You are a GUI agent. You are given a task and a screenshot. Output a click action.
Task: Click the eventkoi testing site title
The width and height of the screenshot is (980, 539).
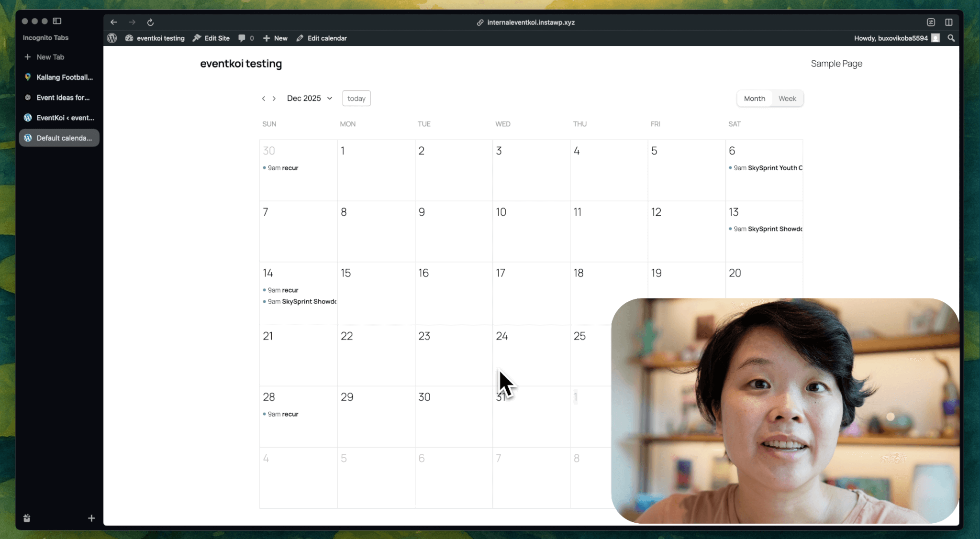coord(241,64)
